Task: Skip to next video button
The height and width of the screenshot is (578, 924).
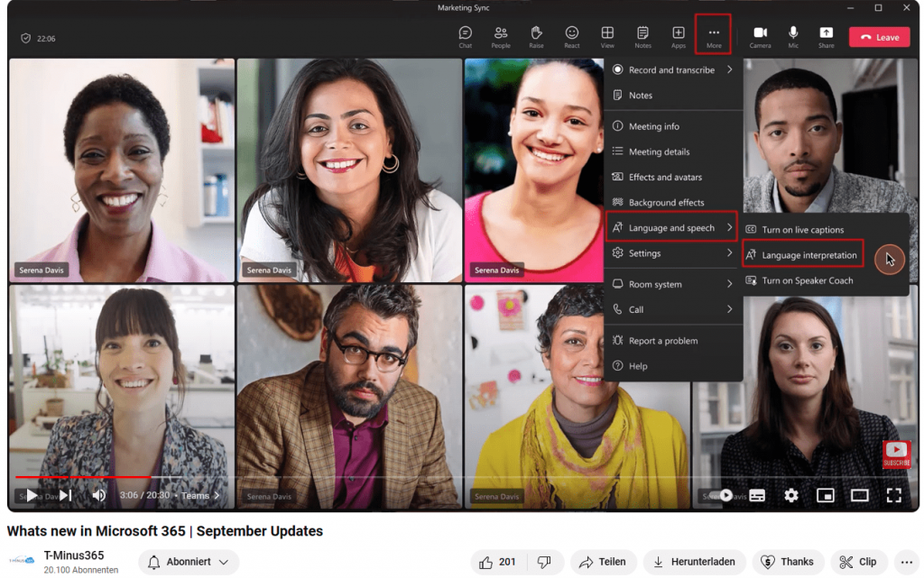Action: [65, 496]
